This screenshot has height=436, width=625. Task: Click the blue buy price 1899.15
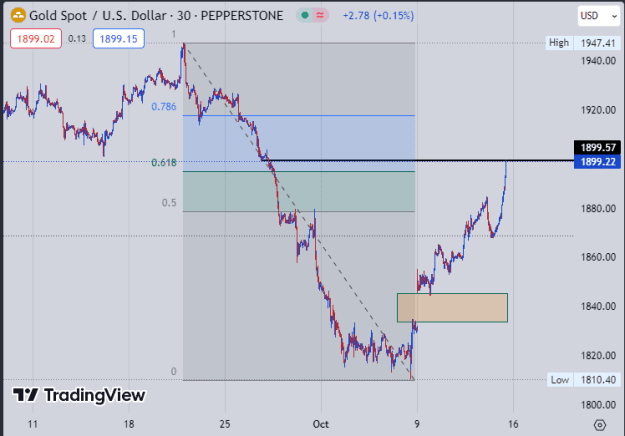118,39
